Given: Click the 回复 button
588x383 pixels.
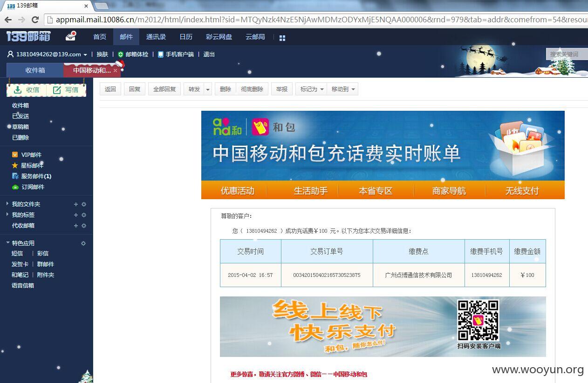Looking at the screenshot, I should coord(135,89).
